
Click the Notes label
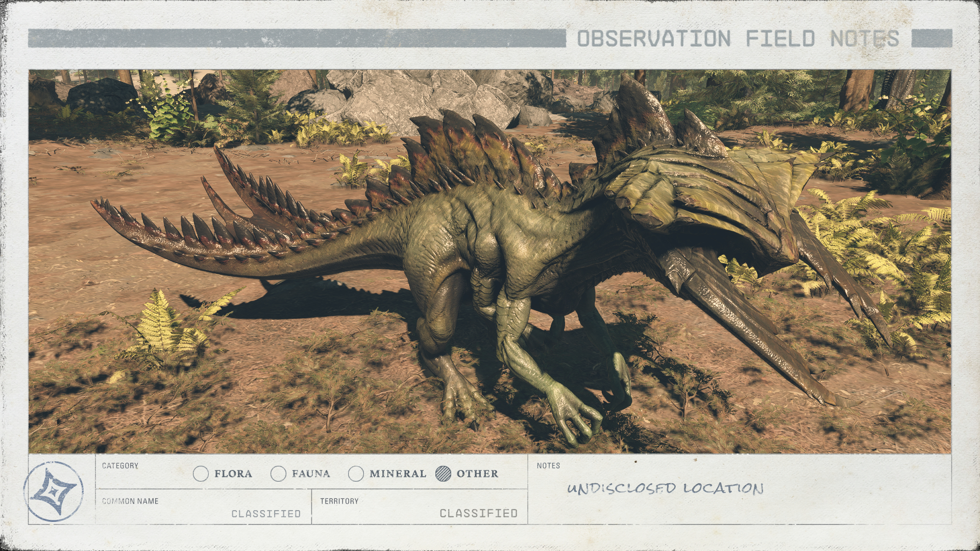(x=548, y=466)
